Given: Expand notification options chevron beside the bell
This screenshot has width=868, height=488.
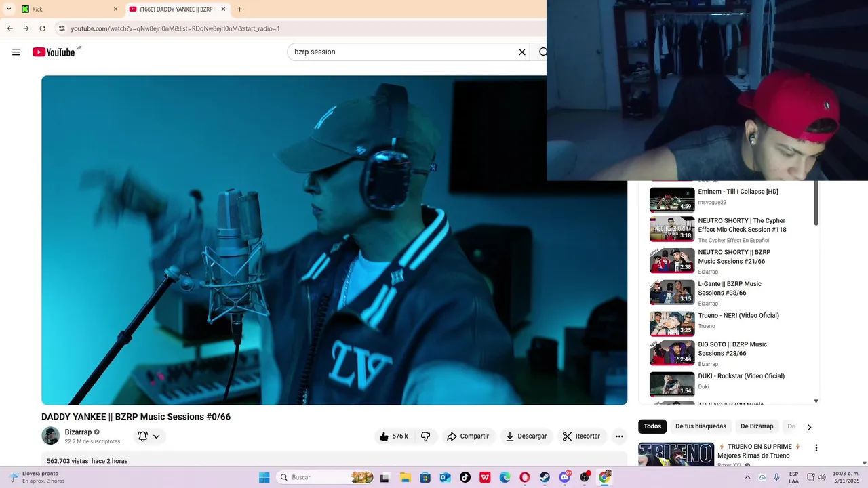Looking at the screenshot, I should coord(157,436).
